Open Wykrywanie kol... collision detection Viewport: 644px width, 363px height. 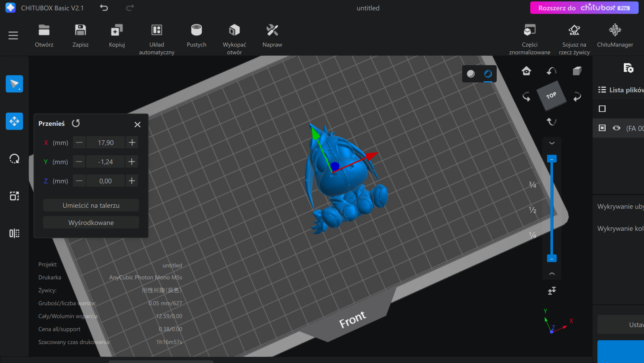[620, 228]
